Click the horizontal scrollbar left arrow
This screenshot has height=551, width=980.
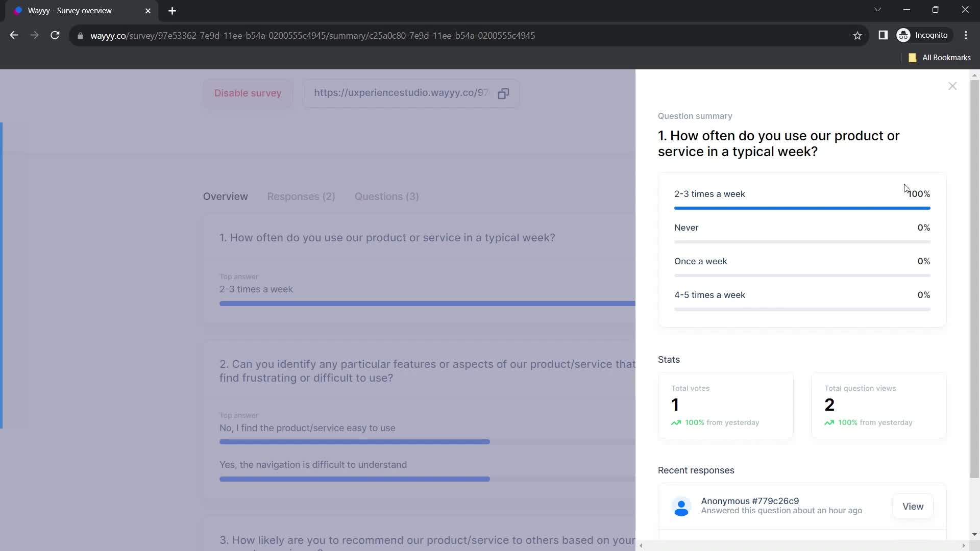[x=641, y=545]
